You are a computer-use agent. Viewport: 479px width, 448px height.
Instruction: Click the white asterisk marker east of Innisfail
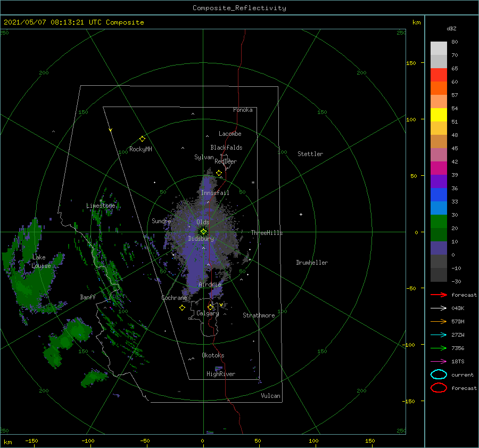click(x=253, y=183)
